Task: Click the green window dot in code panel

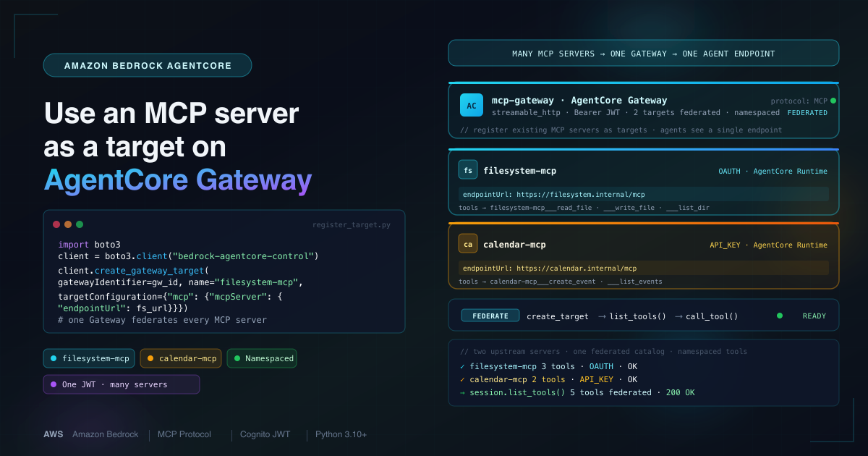Action: (80, 224)
